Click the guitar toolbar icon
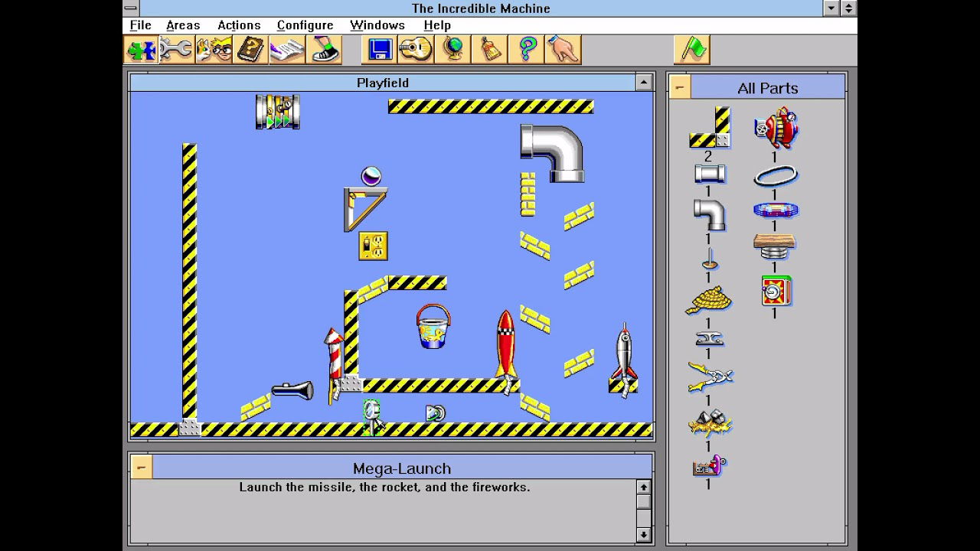 (416, 50)
